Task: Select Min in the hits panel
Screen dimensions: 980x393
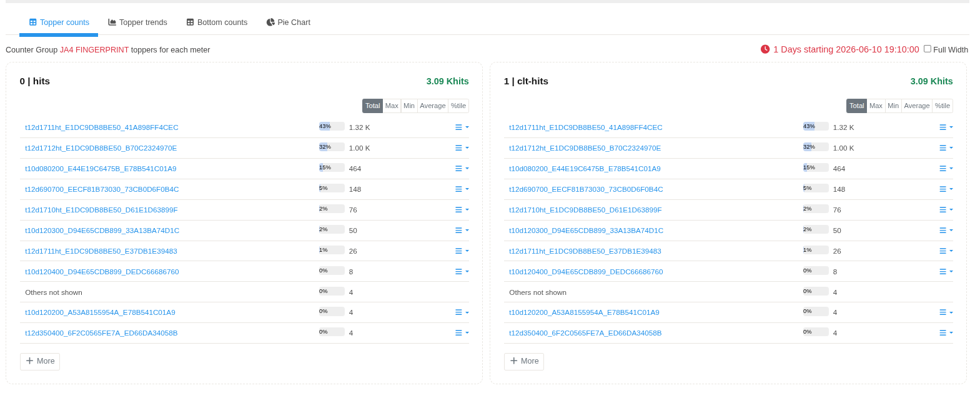Action: coord(409,106)
